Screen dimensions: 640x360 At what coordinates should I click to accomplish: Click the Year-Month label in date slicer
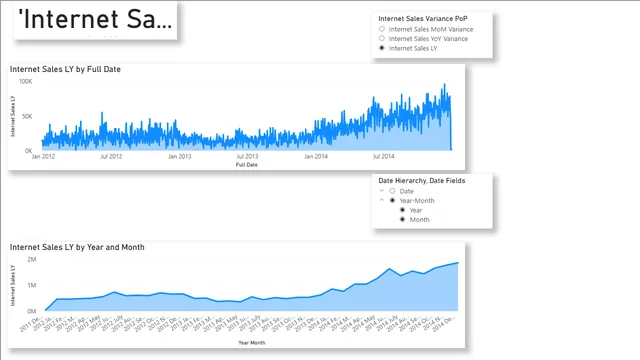coord(417,200)
